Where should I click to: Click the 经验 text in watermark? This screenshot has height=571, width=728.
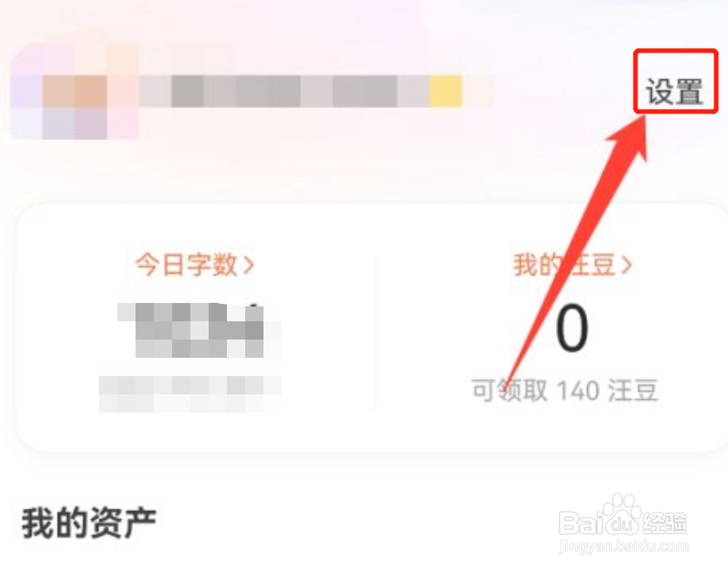pos(664,523)
